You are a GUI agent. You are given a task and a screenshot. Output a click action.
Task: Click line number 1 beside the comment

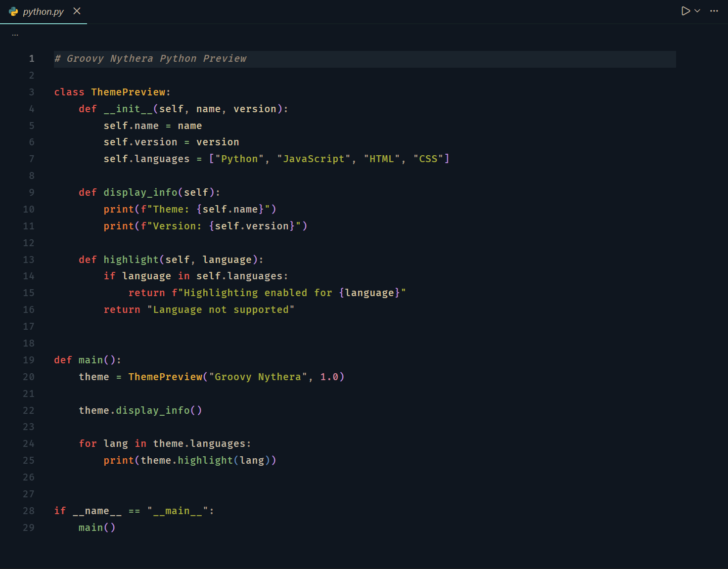tap(32, 58)
